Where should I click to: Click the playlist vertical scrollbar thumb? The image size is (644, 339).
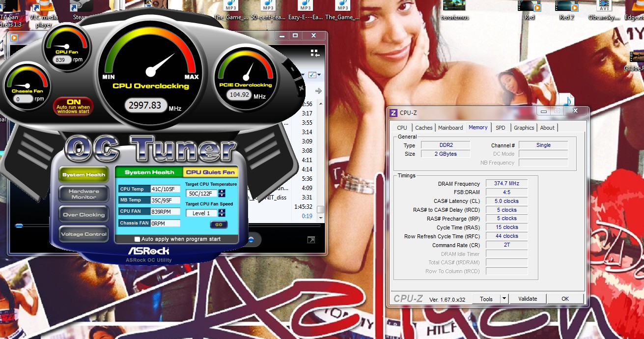tap(320, 209)
